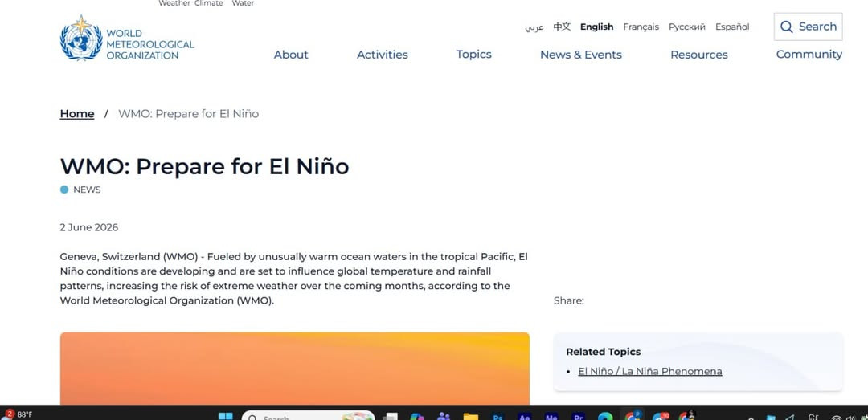This screenshot has height=420, width=868.
Task: Open the Community menu
Action: click(x=809, y=55)
